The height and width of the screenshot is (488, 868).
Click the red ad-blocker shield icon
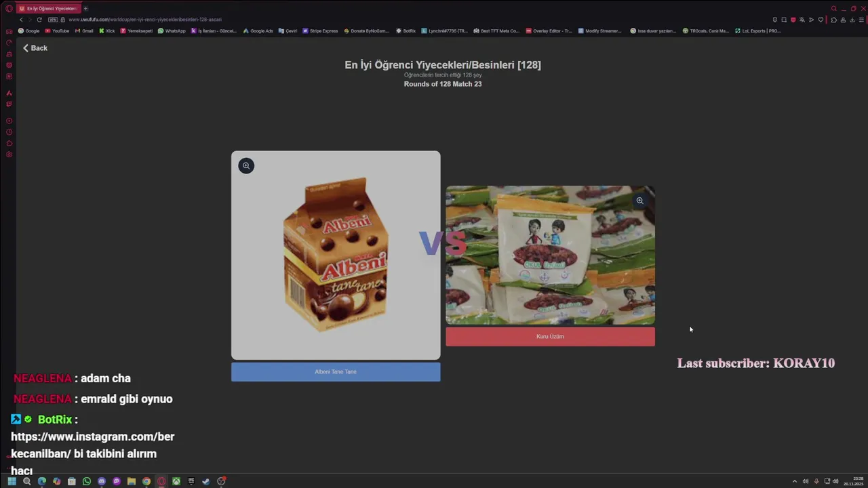click(793, 20)
